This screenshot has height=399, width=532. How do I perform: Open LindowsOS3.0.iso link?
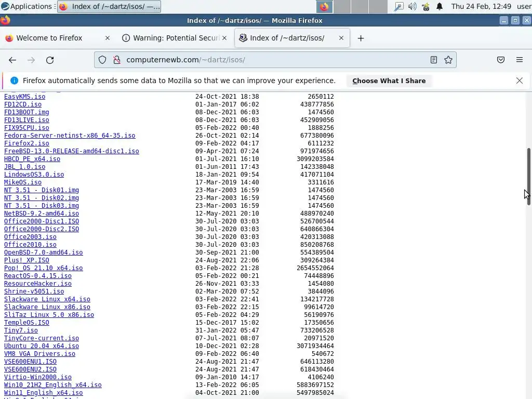point(34,175)
